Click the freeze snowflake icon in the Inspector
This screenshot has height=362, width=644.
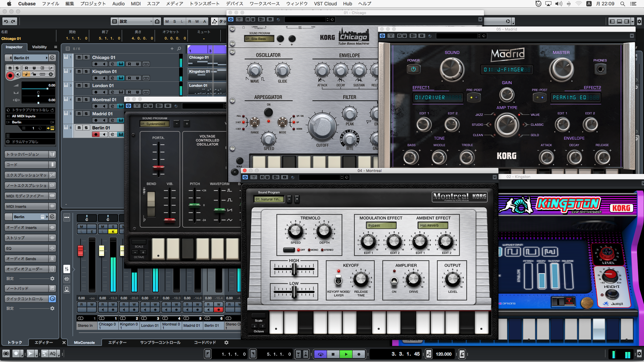pos(51,74)
